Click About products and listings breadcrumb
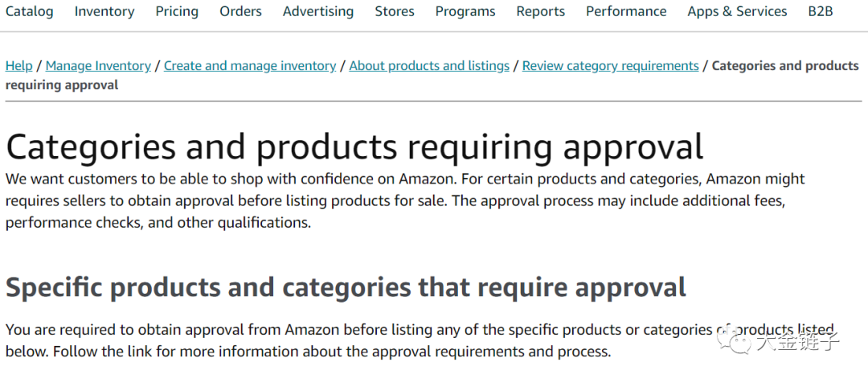This screenshot has width=868, height=379. click(x=429, y=66)
